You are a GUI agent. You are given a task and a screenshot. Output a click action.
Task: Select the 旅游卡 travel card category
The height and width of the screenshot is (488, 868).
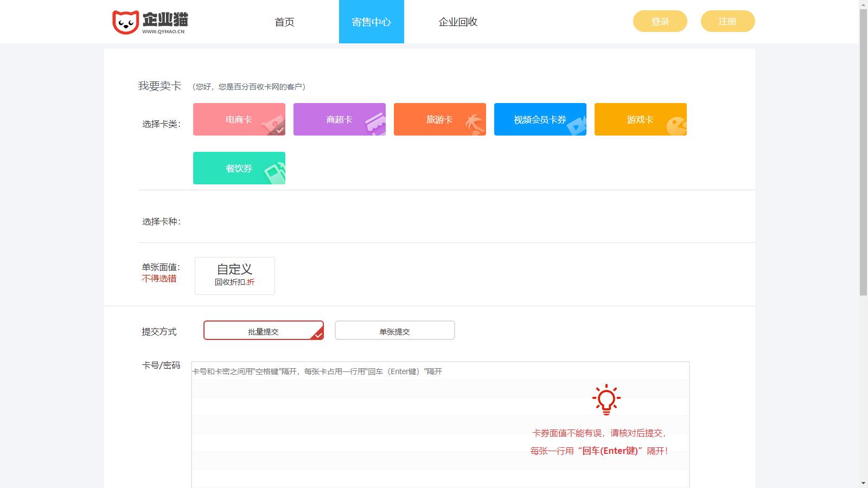click(x=439, y=119)
